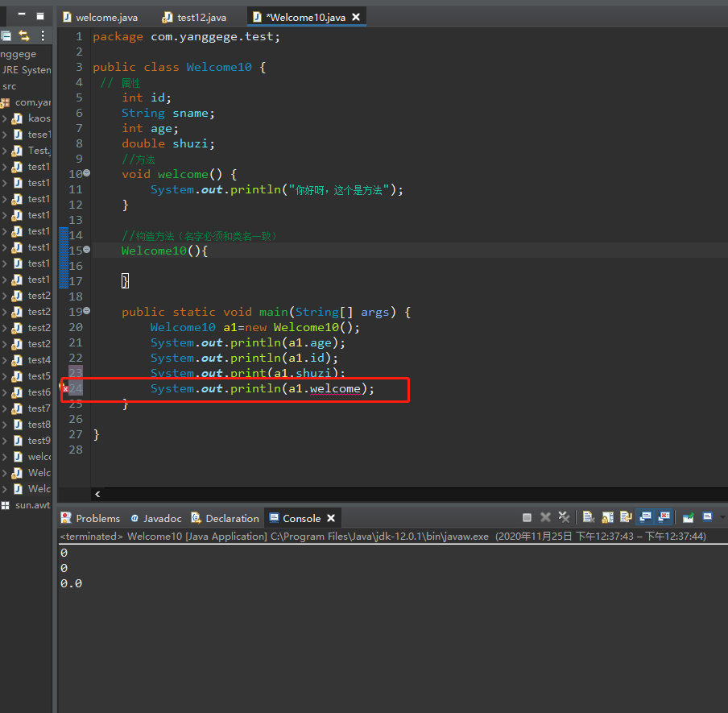Switch to the test12.java editor tab
Viewport: 728px width, 713px height.
[x=194, y=17]
